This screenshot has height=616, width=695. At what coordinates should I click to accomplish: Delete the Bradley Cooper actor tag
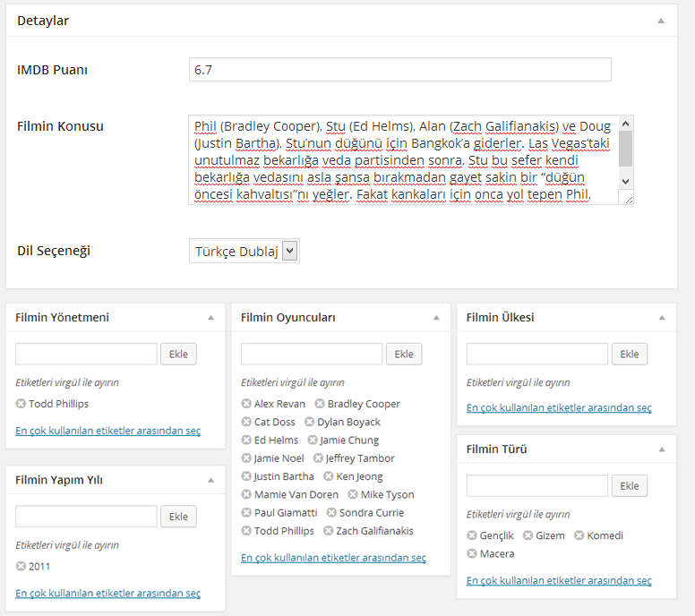pos(319,404)
